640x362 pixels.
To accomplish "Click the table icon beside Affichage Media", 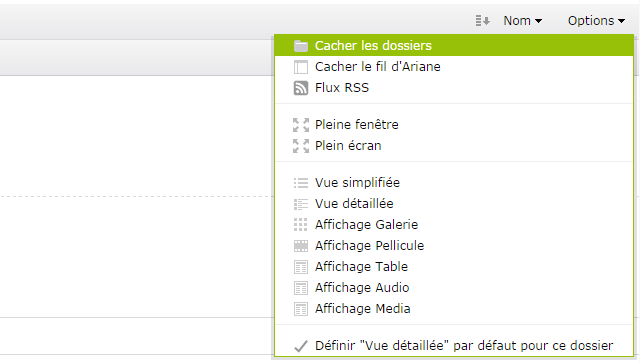I will [x=301, y=309].
